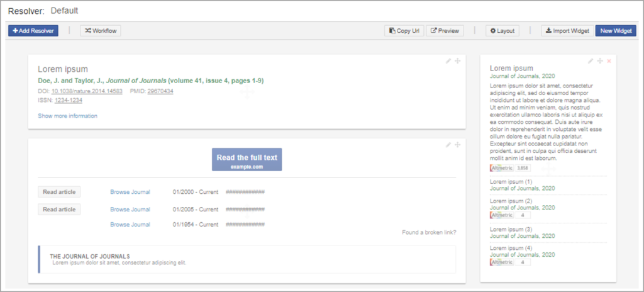Click the first Browse Journal link
The image size is (644, 292).
pyautogui.click(x=130, y=192)
